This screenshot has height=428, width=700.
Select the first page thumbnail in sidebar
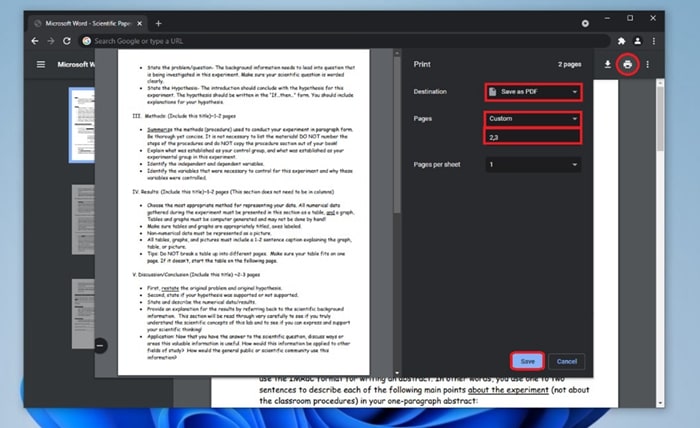pyautogui.click(x=83, y=125)
